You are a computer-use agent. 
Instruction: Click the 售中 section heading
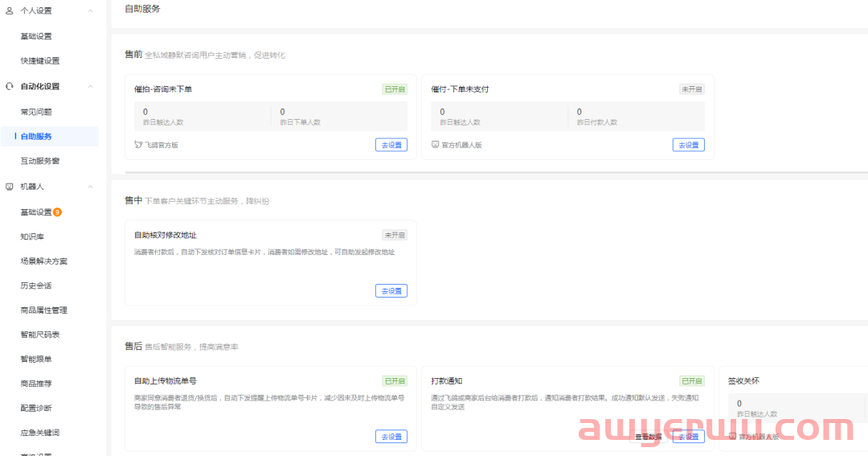point(133,200)
